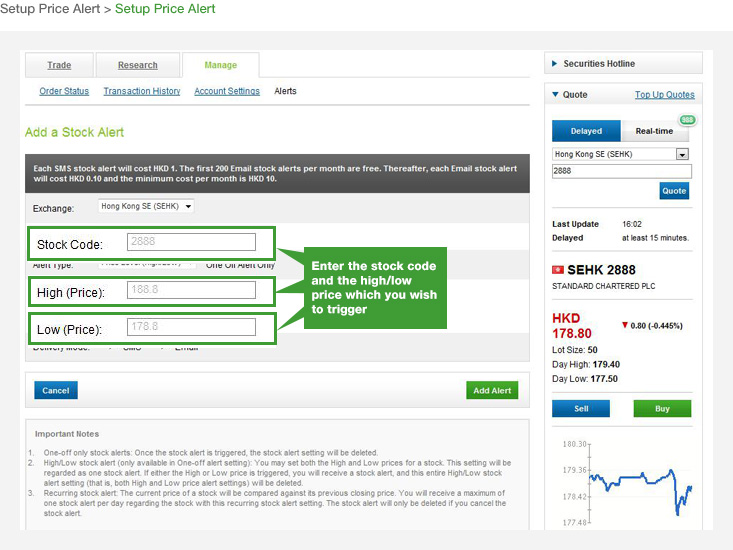Open the Exchange dropdown in alert form
This screenshot has height=550, width=733.
[146, 206]
